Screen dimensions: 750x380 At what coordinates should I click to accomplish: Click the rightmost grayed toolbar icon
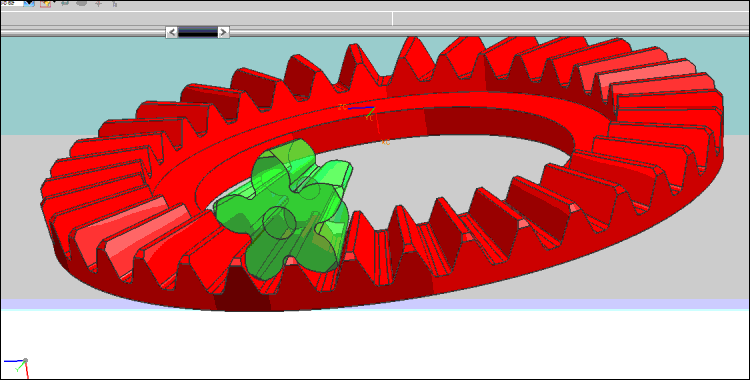point(115,4)
